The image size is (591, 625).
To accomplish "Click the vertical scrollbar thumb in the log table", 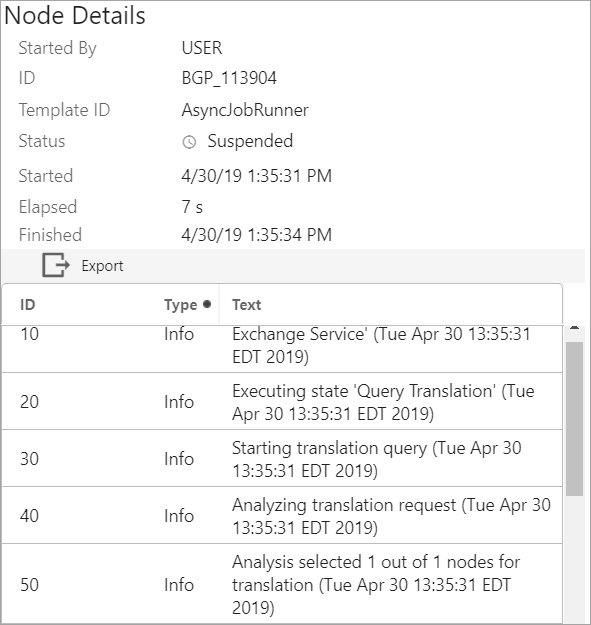I will 574,419.
